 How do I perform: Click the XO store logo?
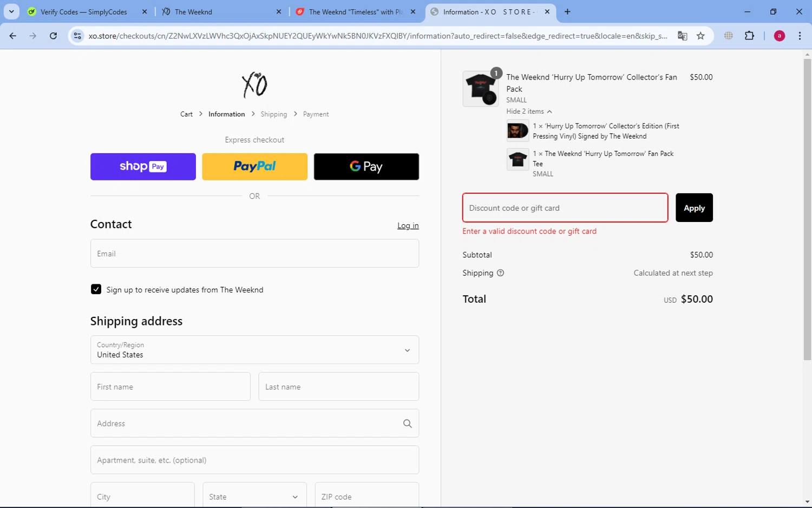pyautogui.click(x=254, y=85)
